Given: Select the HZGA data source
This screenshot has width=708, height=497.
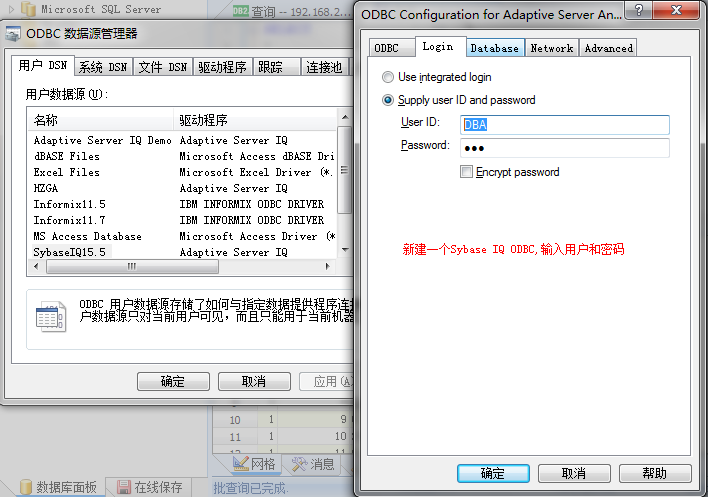Looking at the screenshot, I should 46,188.
